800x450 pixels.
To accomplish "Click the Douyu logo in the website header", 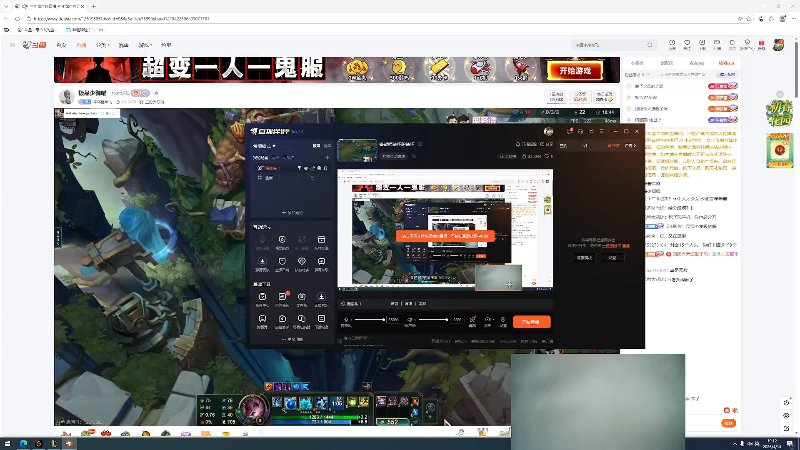I will (35, 45).
